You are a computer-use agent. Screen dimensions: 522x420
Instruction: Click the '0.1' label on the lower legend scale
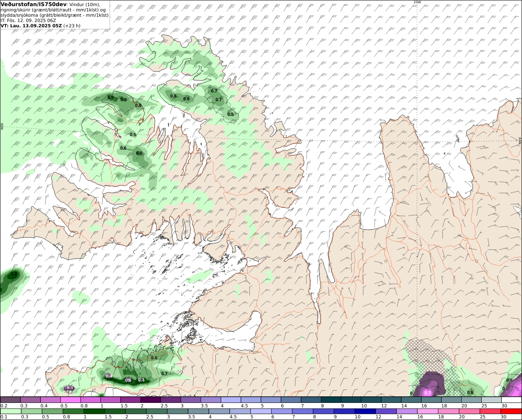point(4,417)
